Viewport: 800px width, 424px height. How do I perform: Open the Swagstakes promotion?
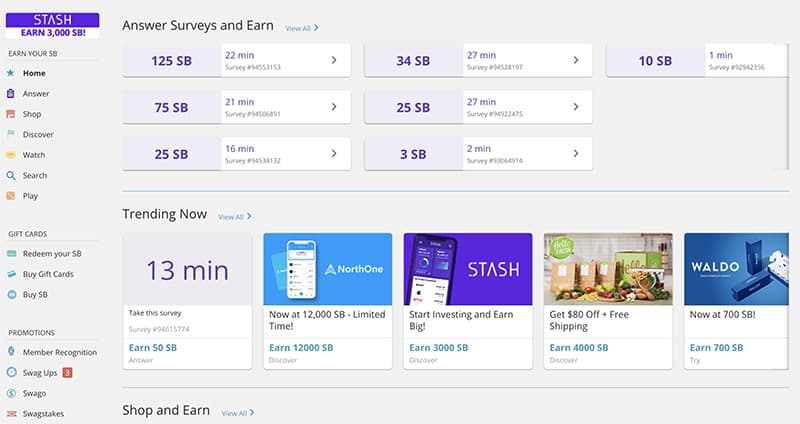point(43,414)
